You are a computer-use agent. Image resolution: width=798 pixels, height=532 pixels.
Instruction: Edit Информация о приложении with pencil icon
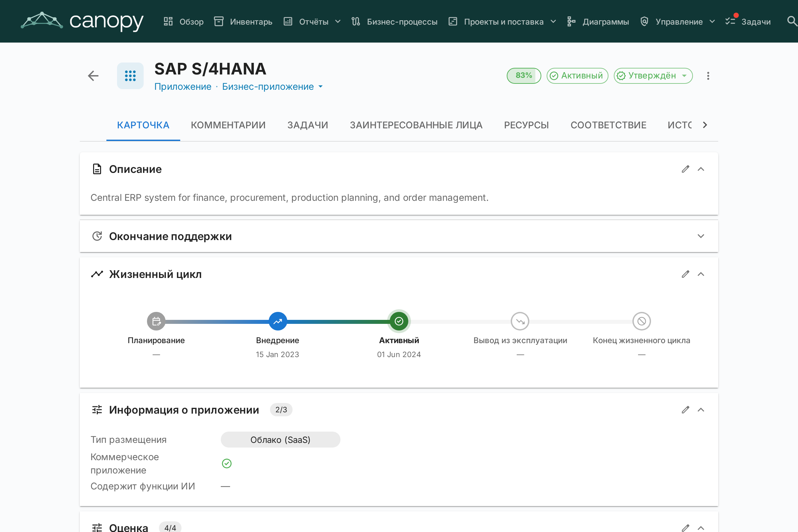[x=685, y=410]
